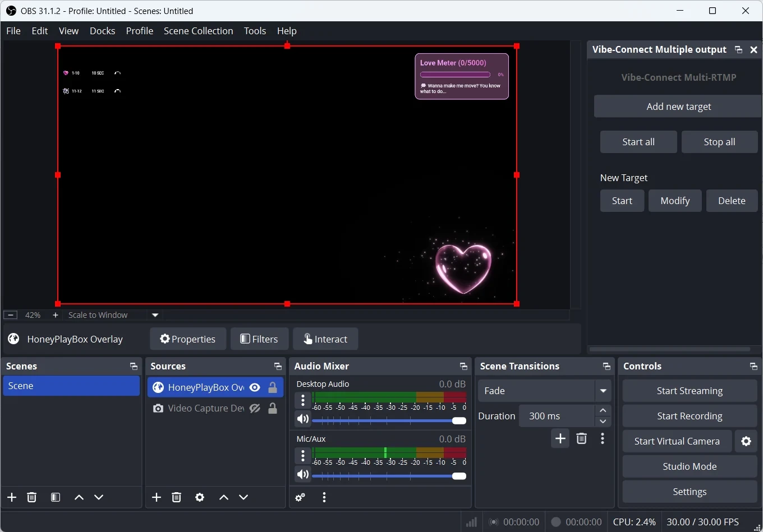Add a new source with the plus icon
The width and height of the screenshot is (763, 532).
pyautogui.click(x=157, y=497)
